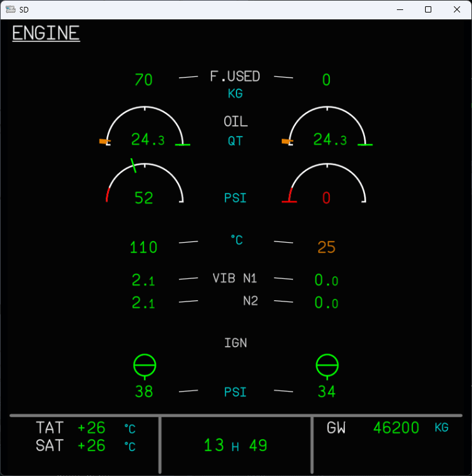Click engine 1 bleed pressure value 38
This screenshot has width=472, height=476.
pyautogui.click(x=144, y=392)
